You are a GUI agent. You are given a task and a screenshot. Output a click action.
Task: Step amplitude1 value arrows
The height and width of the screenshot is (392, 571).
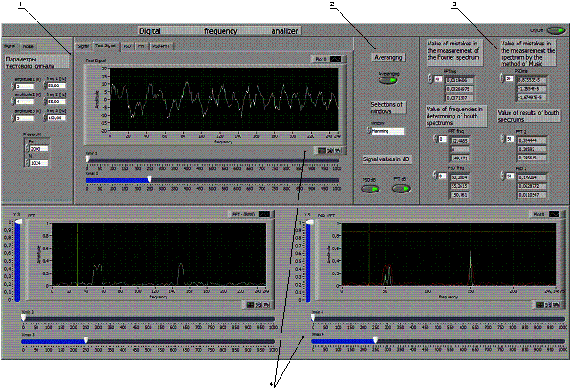coord(12,86)
